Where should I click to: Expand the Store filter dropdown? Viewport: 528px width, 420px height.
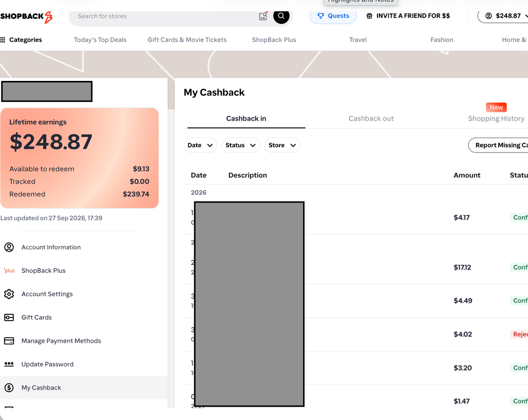282,145
